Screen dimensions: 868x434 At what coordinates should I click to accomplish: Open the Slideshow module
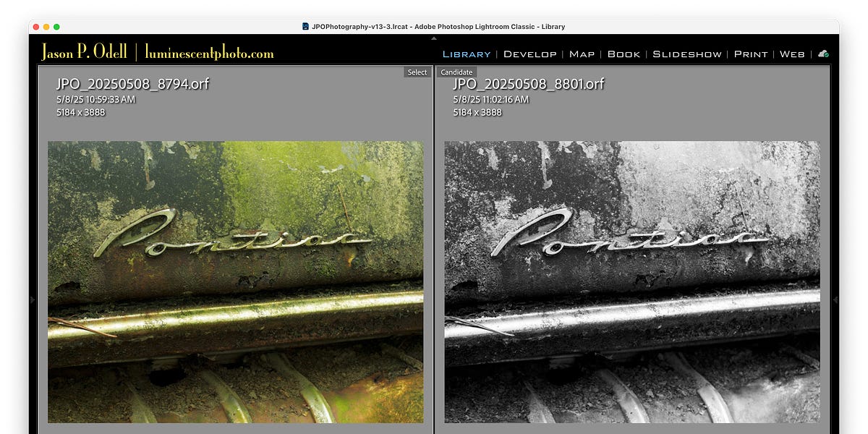click(686, 54)
